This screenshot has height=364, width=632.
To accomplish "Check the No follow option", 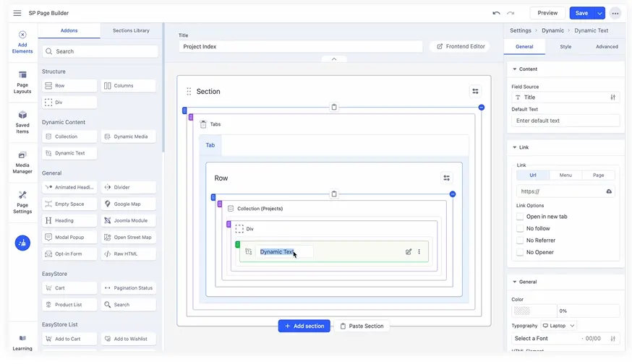I will (520, 228).
